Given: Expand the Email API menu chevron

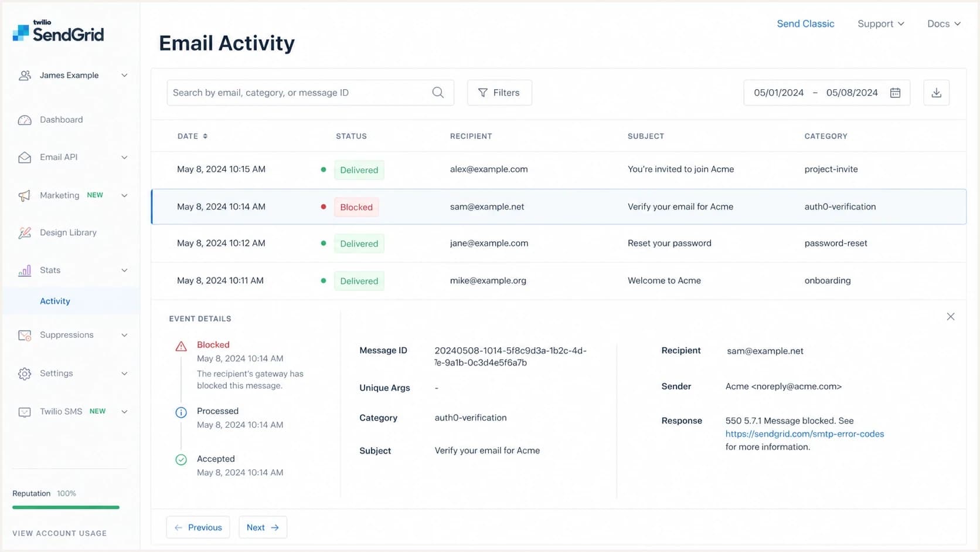Looking at the screenshot, I should tap(124, 157).
